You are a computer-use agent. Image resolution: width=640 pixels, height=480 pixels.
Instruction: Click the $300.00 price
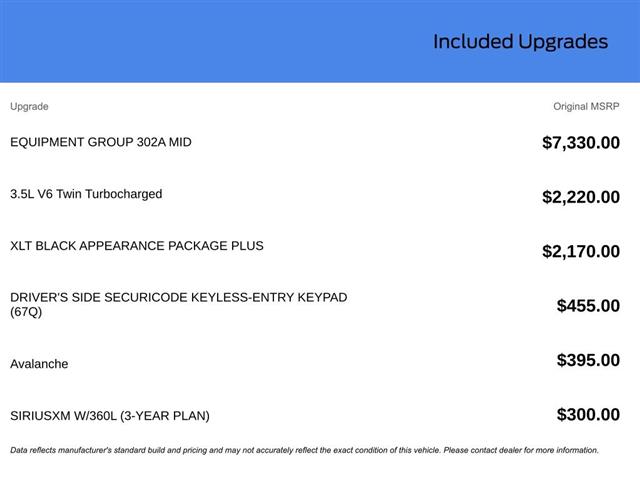pyautogui.click(x=588, y=415)
